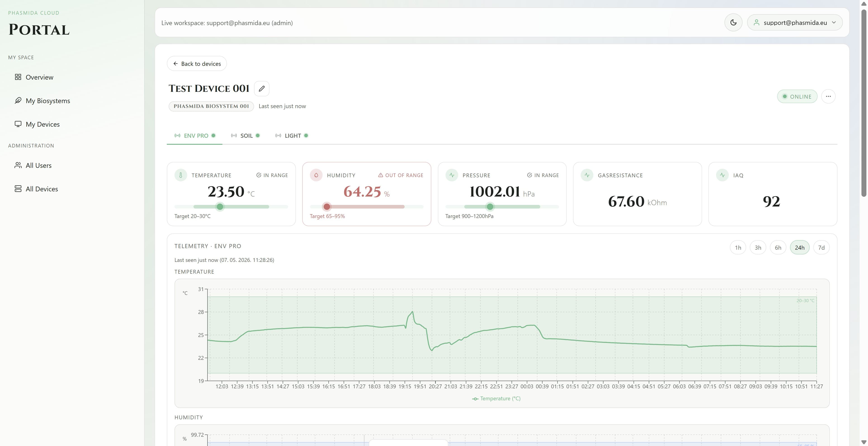Viewport: 868px width, 446px height.
Task: Click the Target 65–95% label
Action: tap(327, 216)
